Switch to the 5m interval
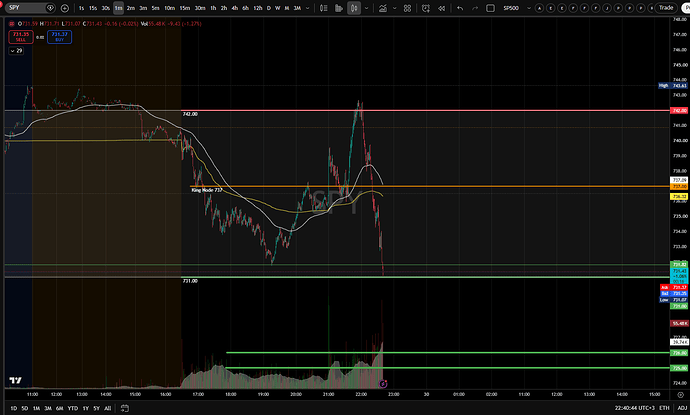 point(155,8)
